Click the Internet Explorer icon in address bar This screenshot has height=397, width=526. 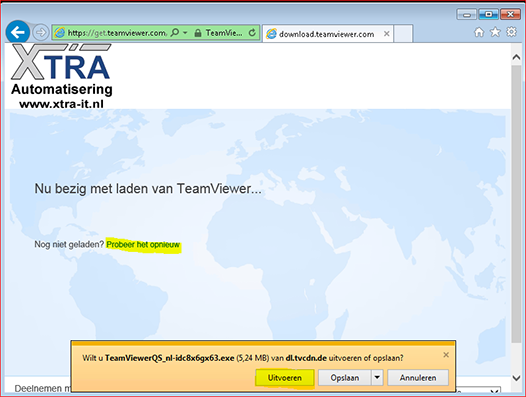click(x=59, y=33)
